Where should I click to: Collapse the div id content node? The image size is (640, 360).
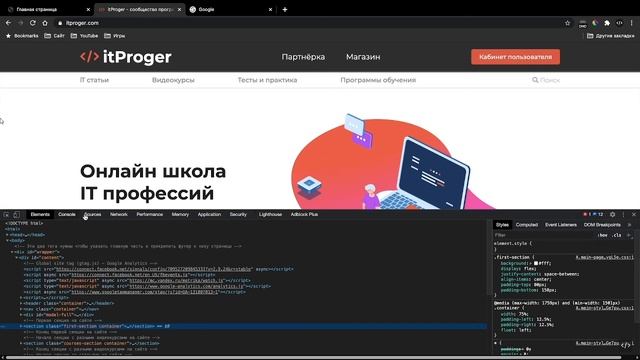(16, 258)
